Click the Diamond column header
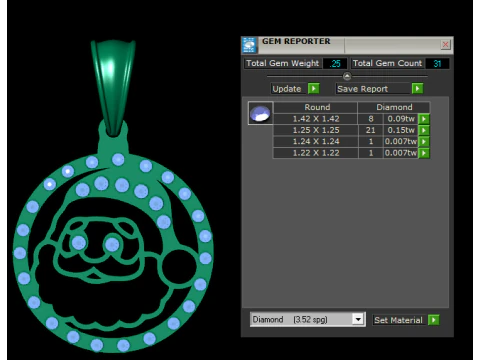This screenshot has width=480, height=360. pos(394,107)
